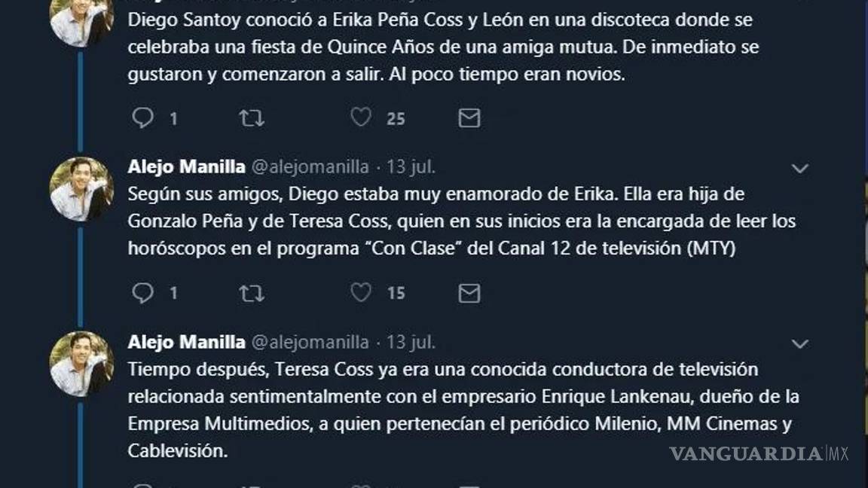The image size is (868, 488).
Task: Retweet the tweet mentioning Gonzalo Peña
Action: click(252, 293)
